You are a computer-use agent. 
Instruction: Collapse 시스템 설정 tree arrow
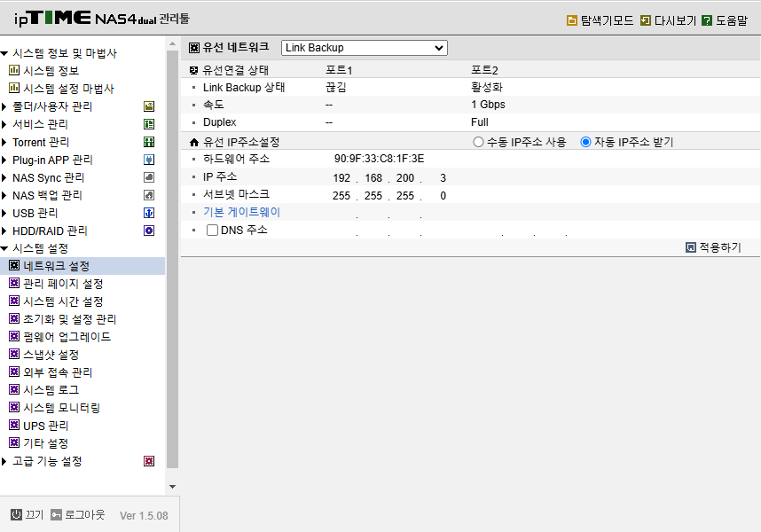click(x=4, y=248)
